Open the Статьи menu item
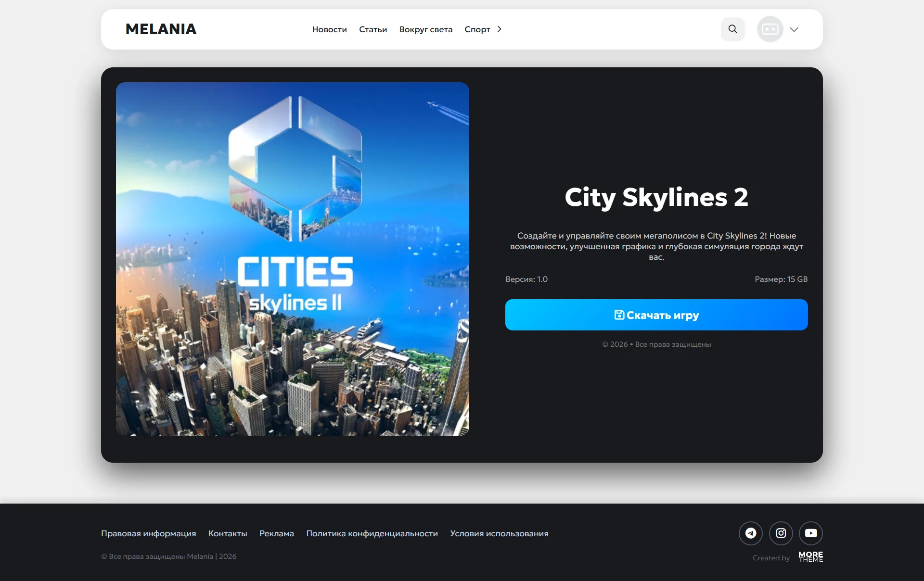 click(372, 29)
